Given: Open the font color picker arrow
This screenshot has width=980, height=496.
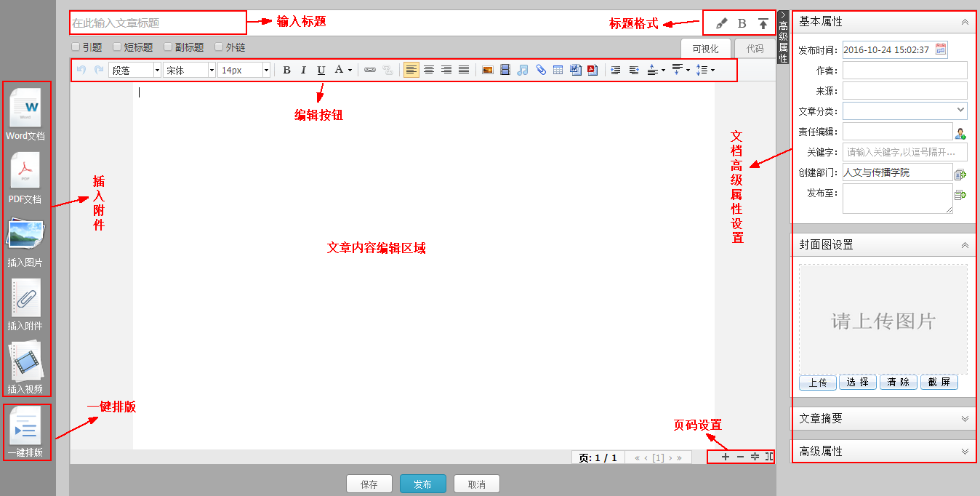Looking at the screenshot, I should 350,70.
